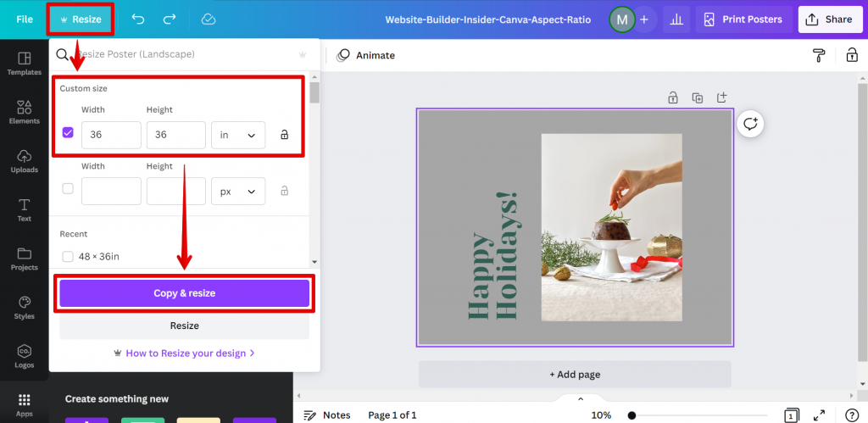Click the redo arrow icon
The image size is (868, 423).
point(170,19)
